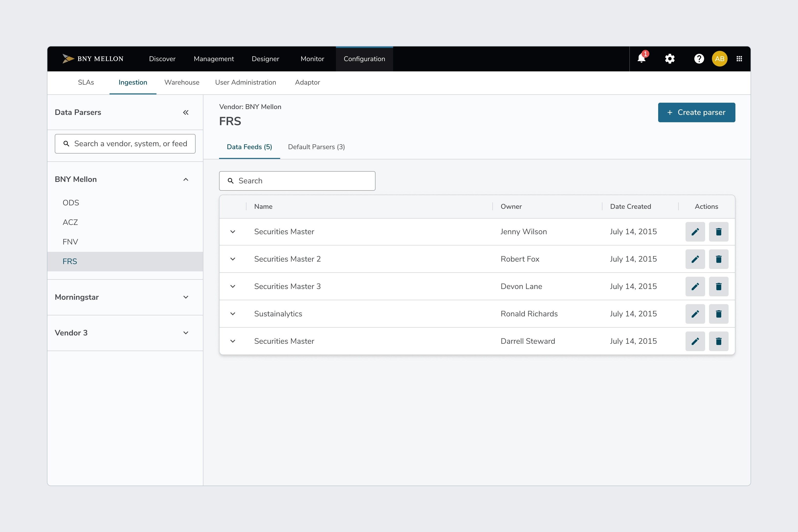
Task: Click the BNY Mellon logo
Action: click(x=93, y=59)
